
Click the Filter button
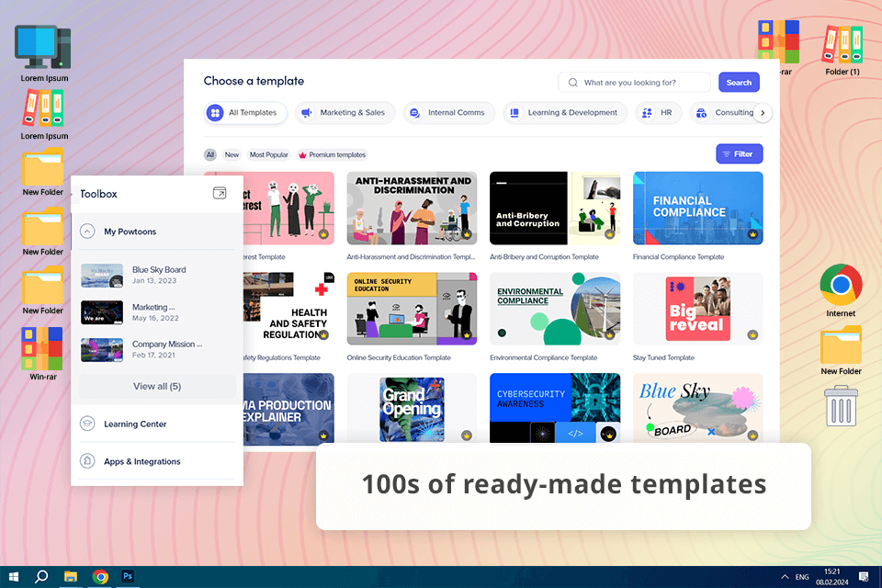[x=739, y=153]
